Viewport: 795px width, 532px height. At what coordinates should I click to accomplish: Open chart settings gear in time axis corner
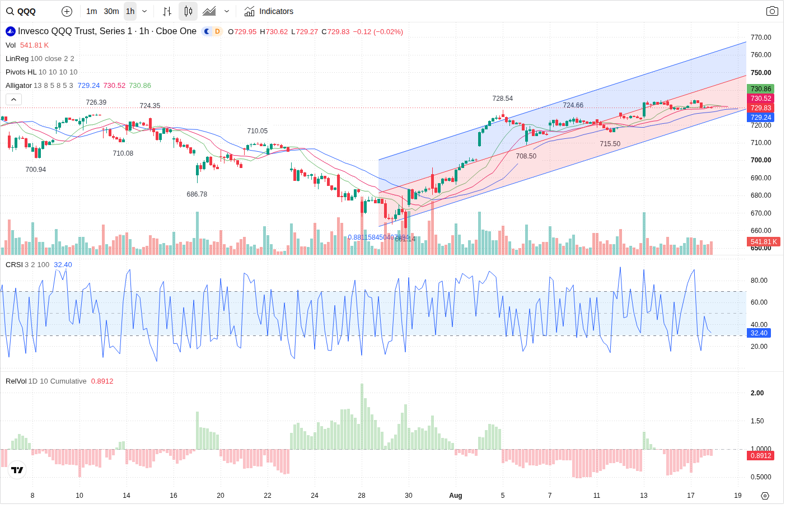tap(765, 496)
